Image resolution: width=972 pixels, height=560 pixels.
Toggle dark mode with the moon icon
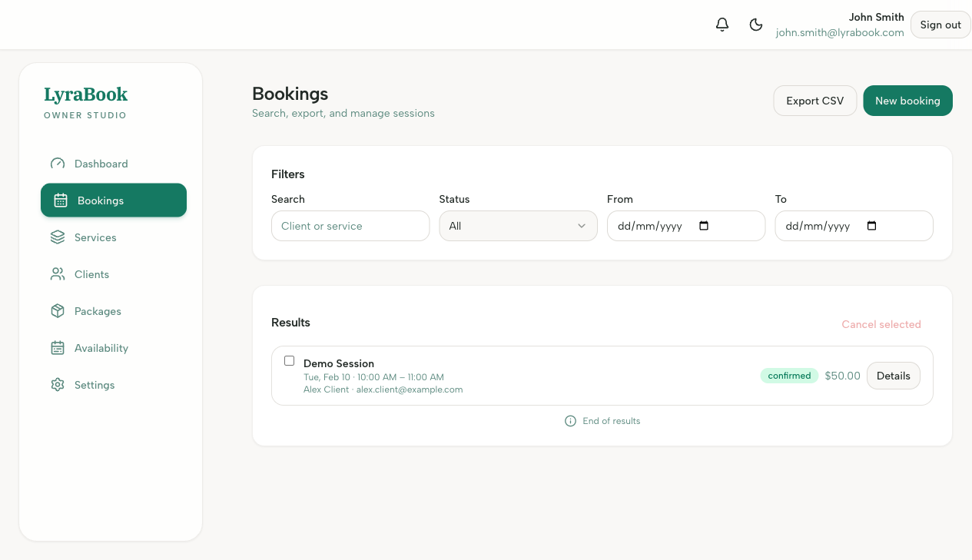[756, 25]
